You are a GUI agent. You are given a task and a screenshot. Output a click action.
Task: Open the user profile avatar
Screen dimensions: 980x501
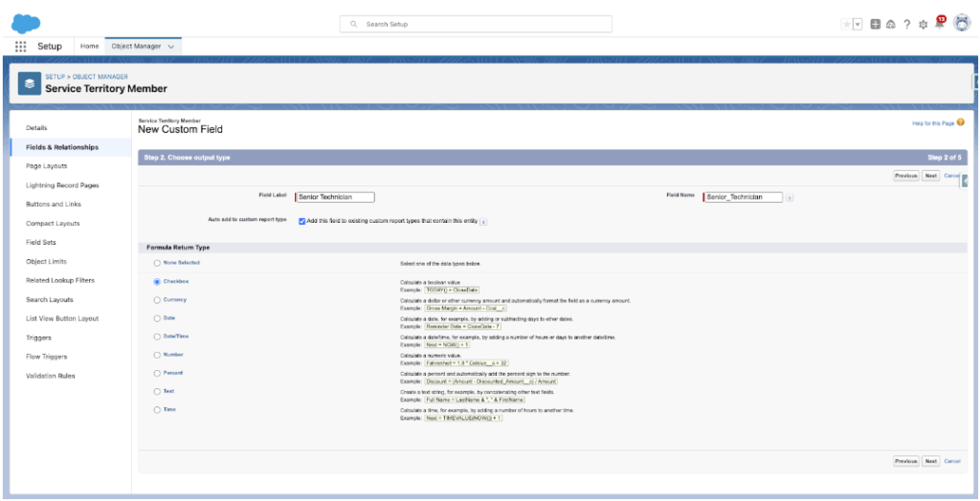tap(962, 24)
